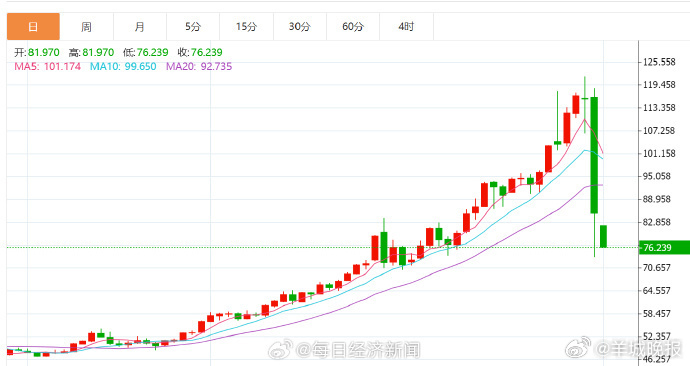
Task: Click the 52.357 price axis label
Action: (657, 336)
